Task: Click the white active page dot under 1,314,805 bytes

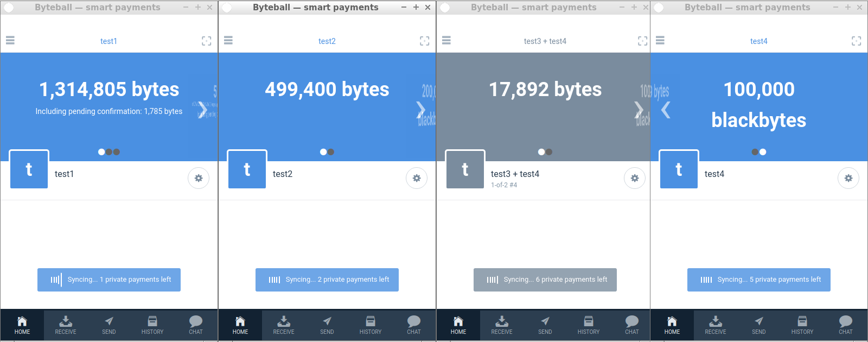Action: click(x=101, y=152)
